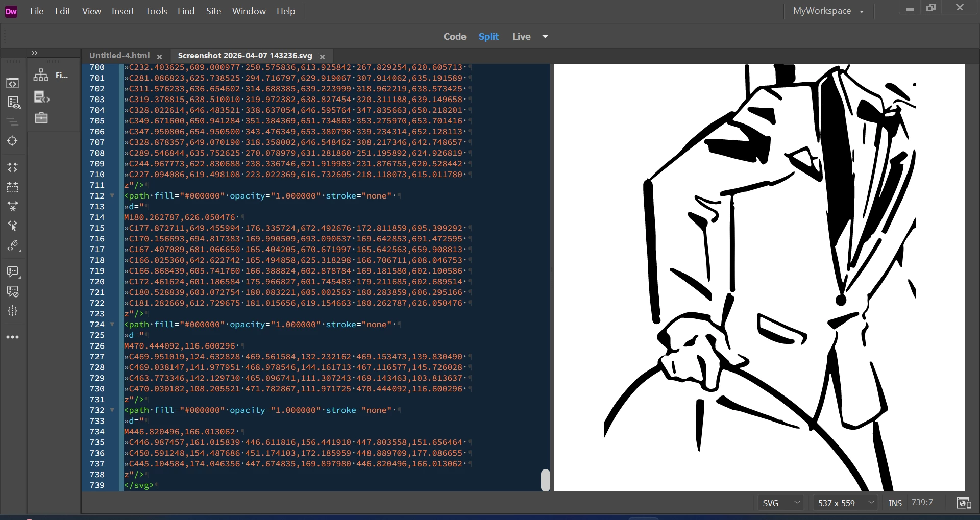This screenshot has height=520, width=980.
Task: Switch to Code view
Action: pos(455,37)
